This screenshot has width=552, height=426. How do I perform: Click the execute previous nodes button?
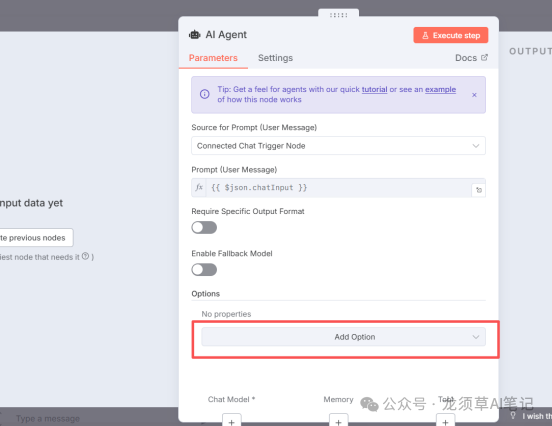click(x=36, y=238)
